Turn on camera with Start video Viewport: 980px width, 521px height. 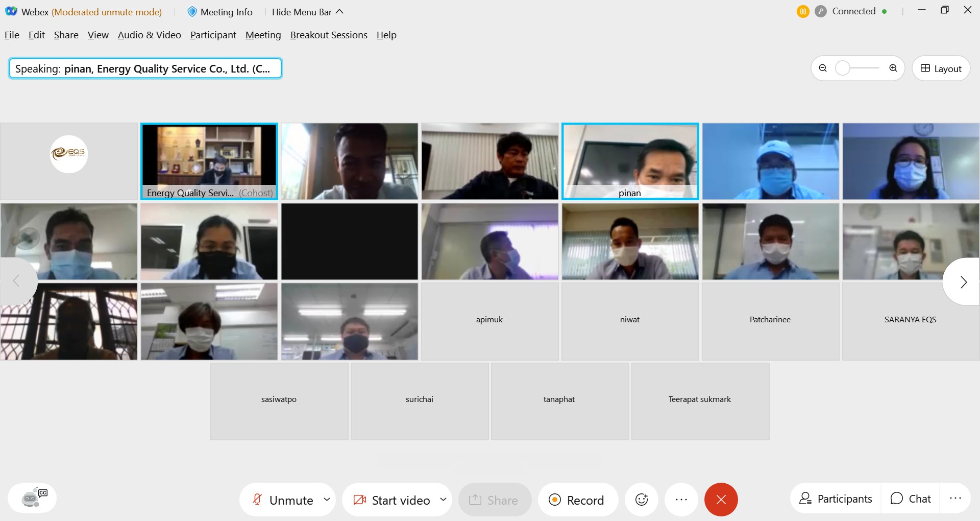(391, 500)
